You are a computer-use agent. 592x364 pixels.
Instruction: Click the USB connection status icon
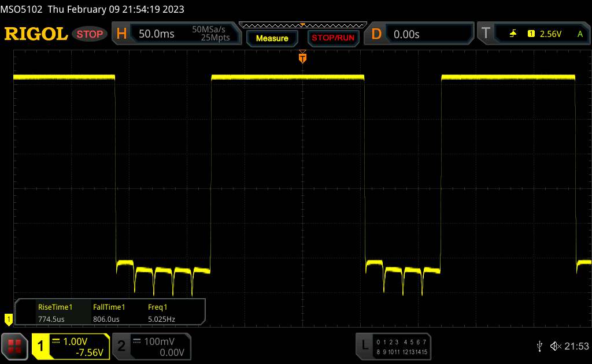539,346
